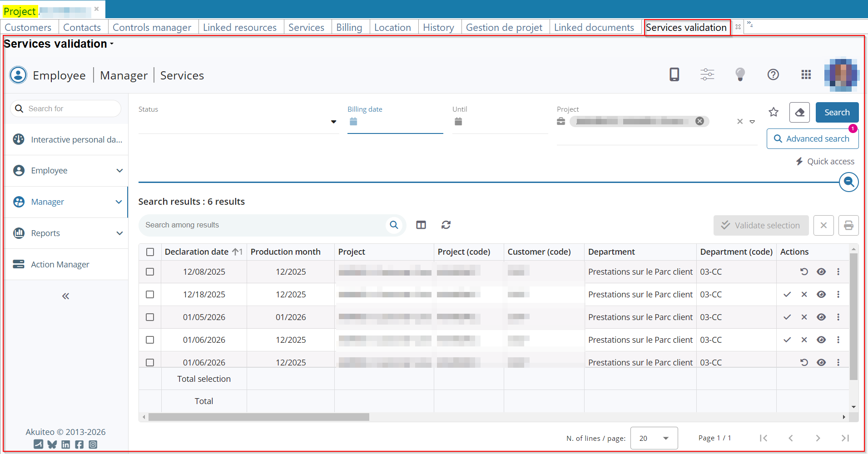Tick the checkbox for 01/05/2026 row
Screen dimensions: 868x454
(150, 317)
